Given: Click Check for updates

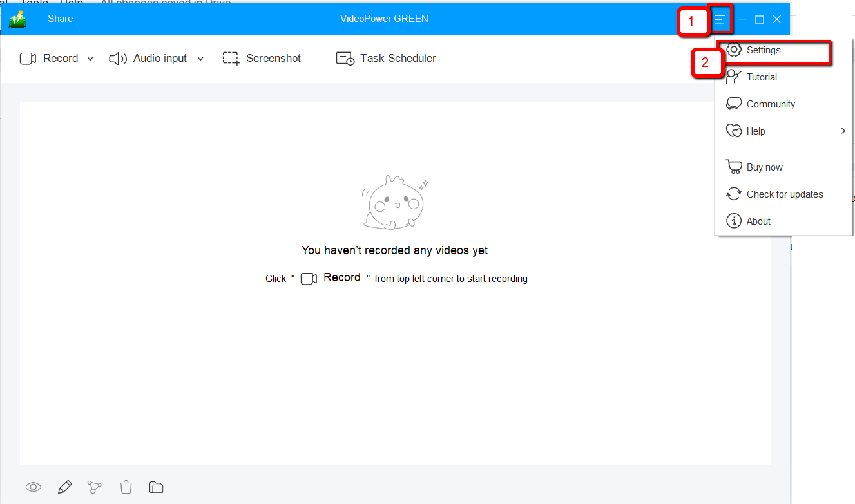Looking at the screenshot, I should coord(784,194).
